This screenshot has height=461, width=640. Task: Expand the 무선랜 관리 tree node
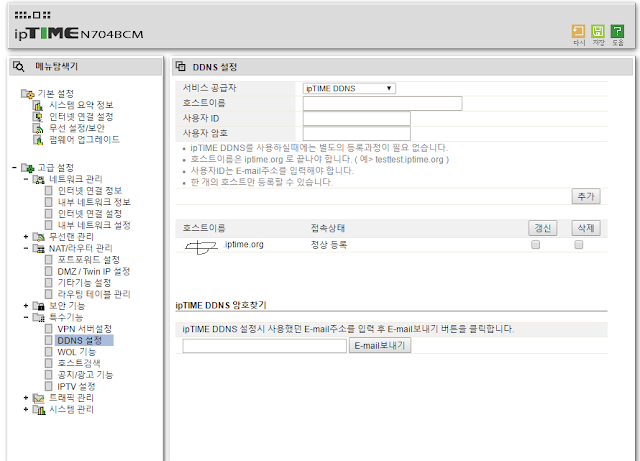pos(26,236)
